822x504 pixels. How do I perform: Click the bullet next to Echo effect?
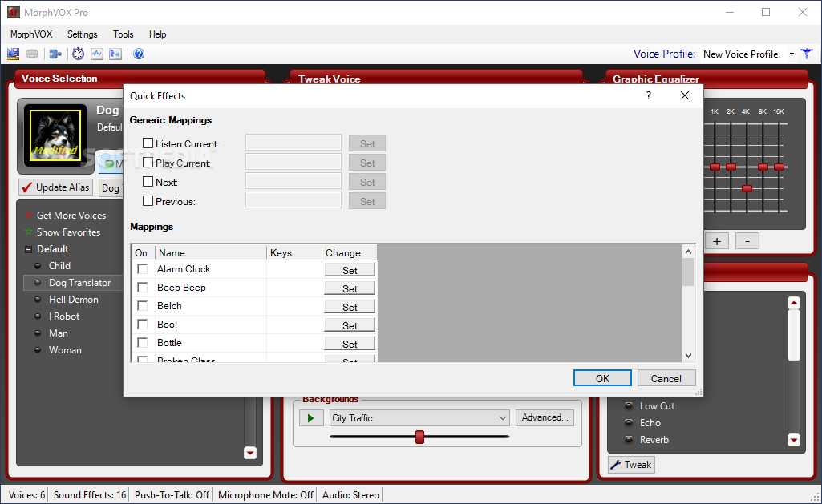tap(629, 423)
